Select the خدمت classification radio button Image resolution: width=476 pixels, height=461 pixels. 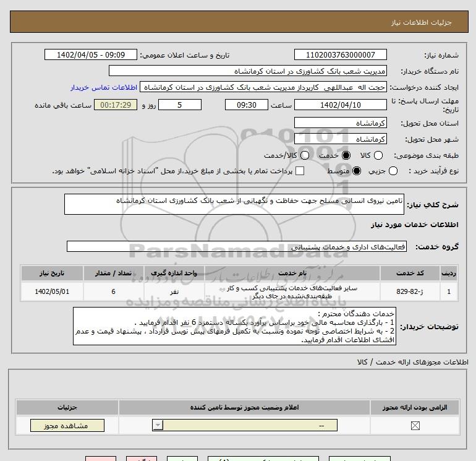pyautogui.click(x=346, y=155)
